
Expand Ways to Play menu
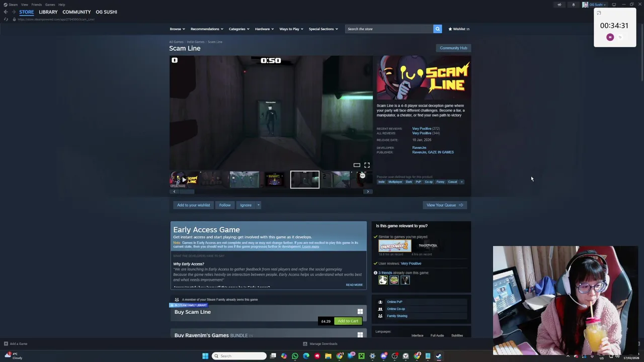coord(291,29)
